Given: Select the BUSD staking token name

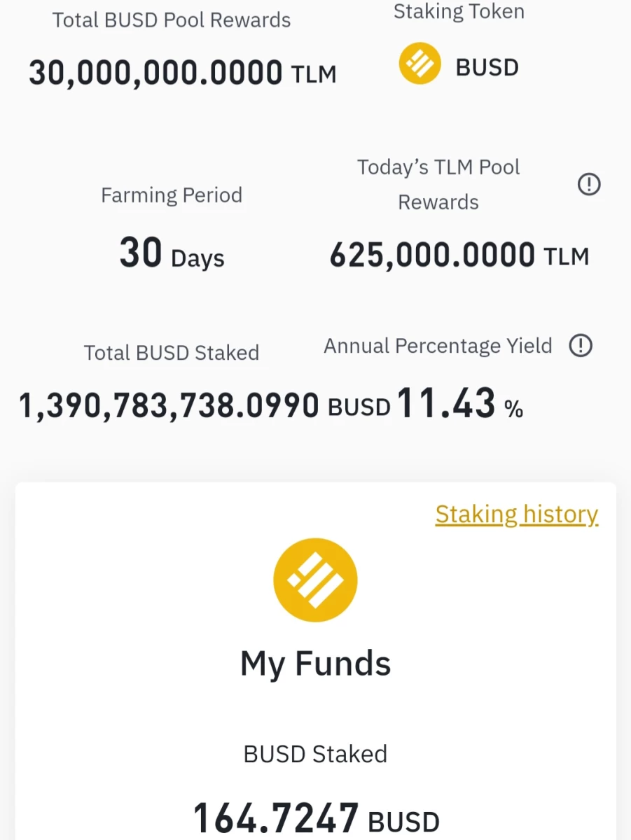Looking at the screenshot, I should click(487, 68).
